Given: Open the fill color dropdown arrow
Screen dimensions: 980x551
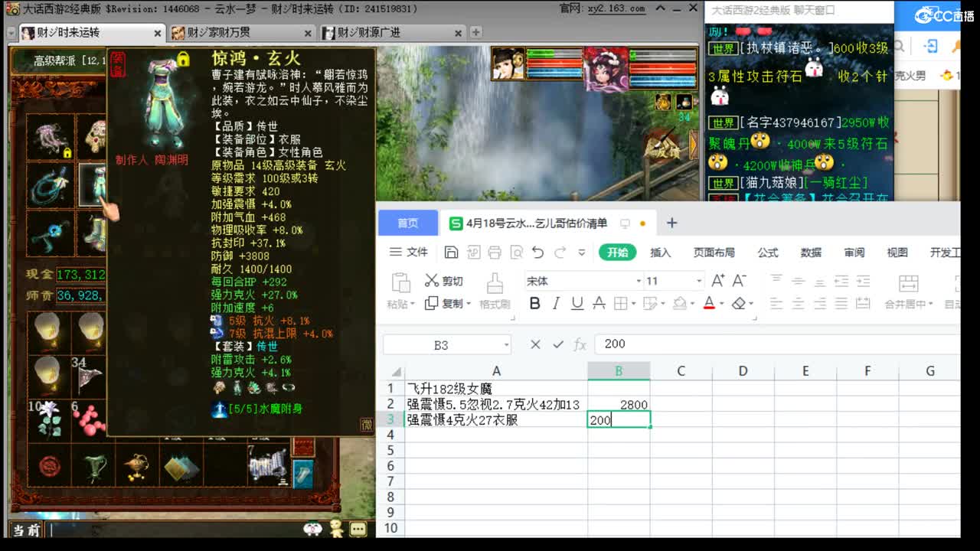Looking at the screenshot, I should pyautogui.click(x=691, y=305).
